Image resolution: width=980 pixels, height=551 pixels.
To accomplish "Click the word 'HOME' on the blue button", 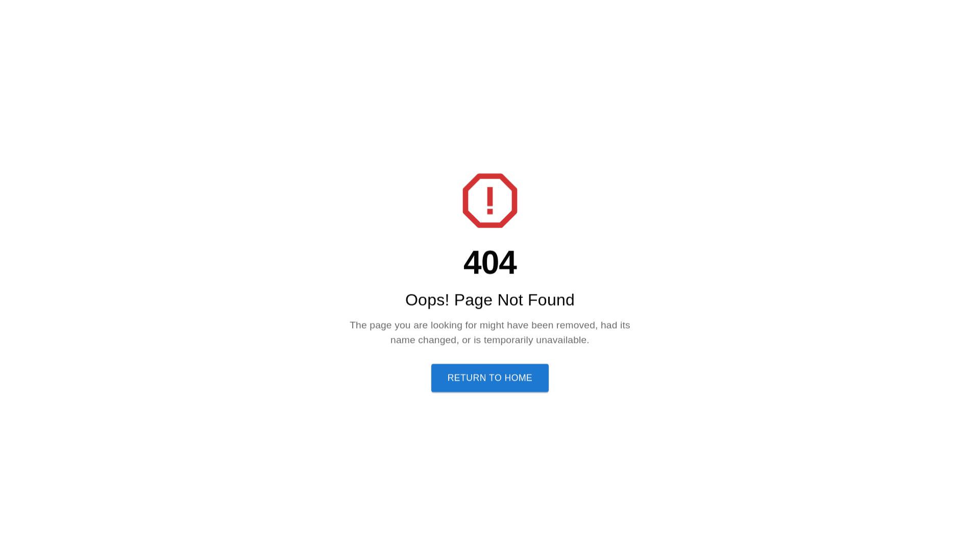I will tap(518, 378).
